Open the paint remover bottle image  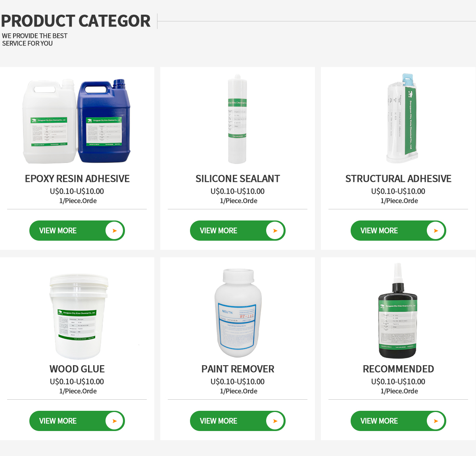tap(238, 313)
